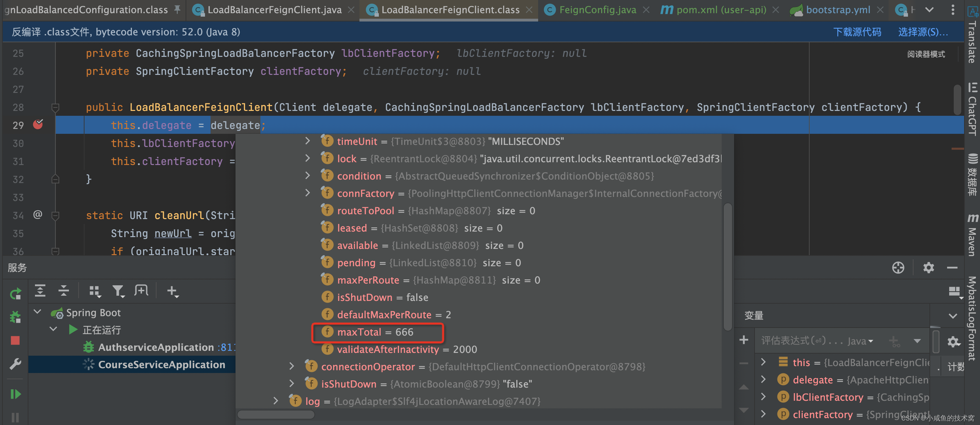Close the bootstrap.yml tab
980x425 pixels.
(x=880, y=10)
